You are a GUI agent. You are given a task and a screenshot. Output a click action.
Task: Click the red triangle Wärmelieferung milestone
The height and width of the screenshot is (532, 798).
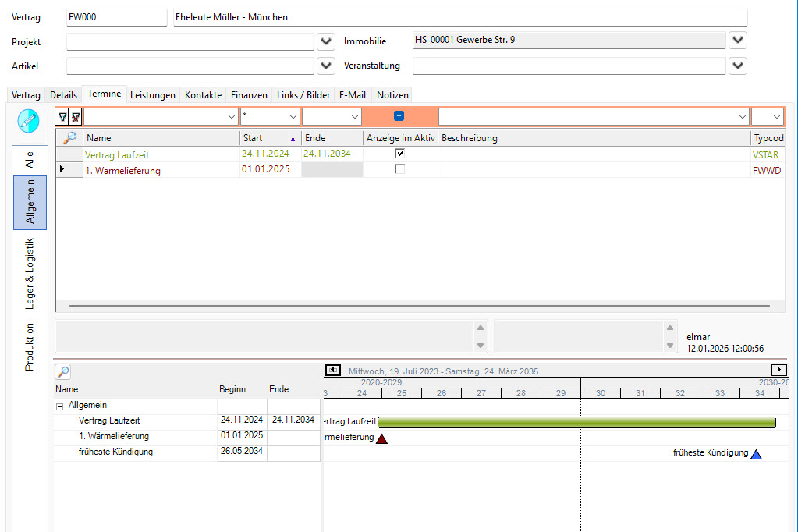click(381, 438)
